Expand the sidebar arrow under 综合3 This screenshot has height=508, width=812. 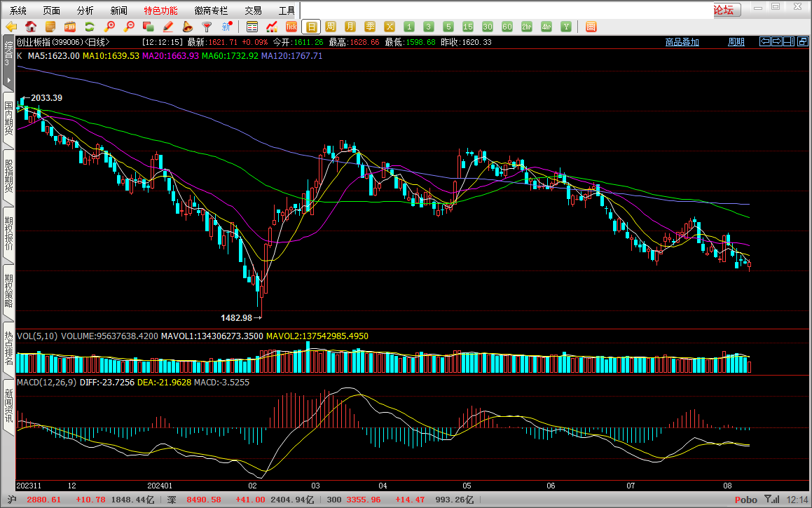(8, 81)
